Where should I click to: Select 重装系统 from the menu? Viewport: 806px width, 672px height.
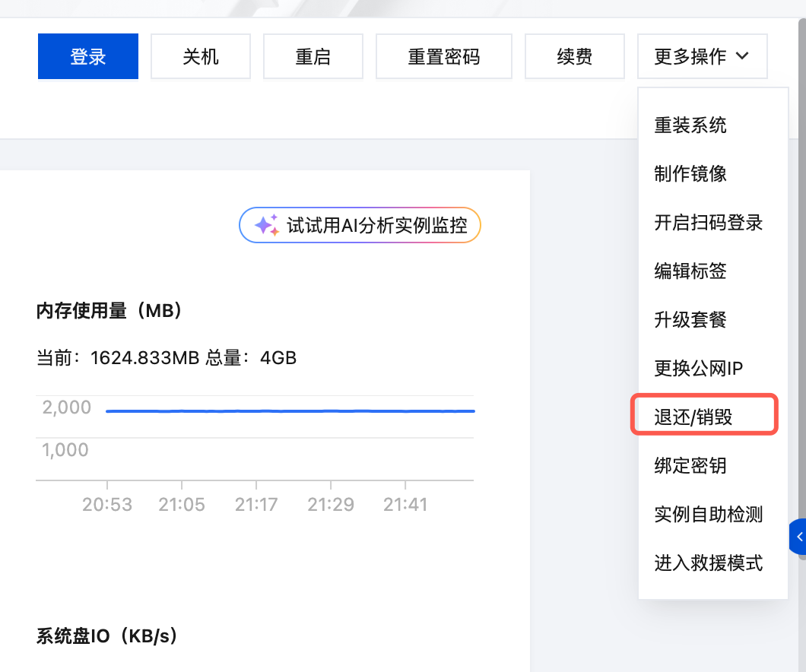pos(690,125)
